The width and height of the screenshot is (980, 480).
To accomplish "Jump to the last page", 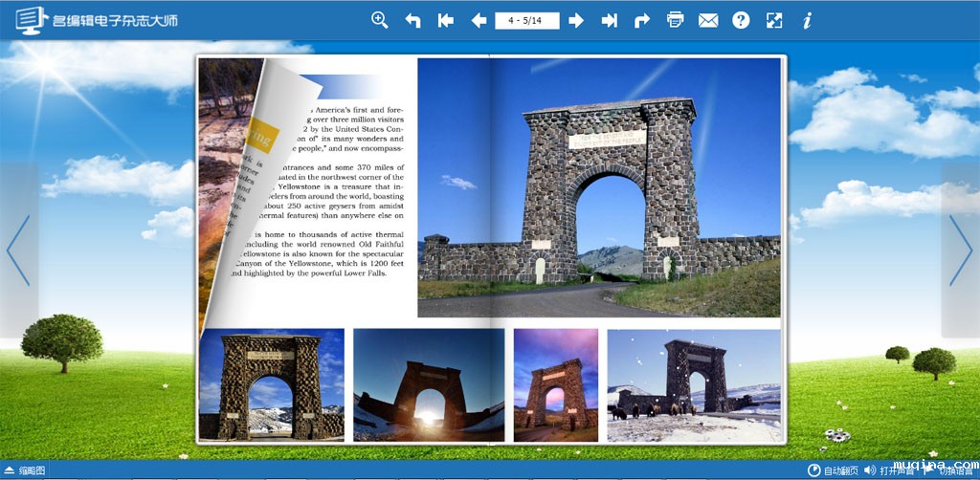I will pyautogui.click(x=609, y=20).
